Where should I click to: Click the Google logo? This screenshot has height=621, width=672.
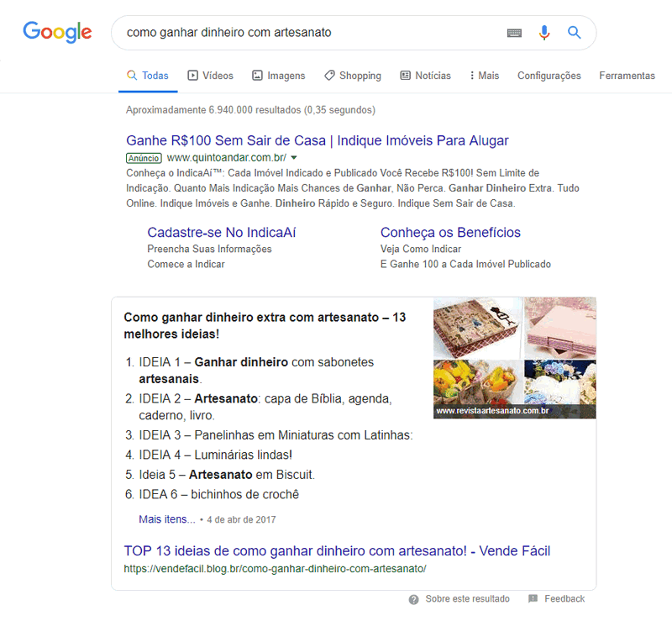[57, 32]
